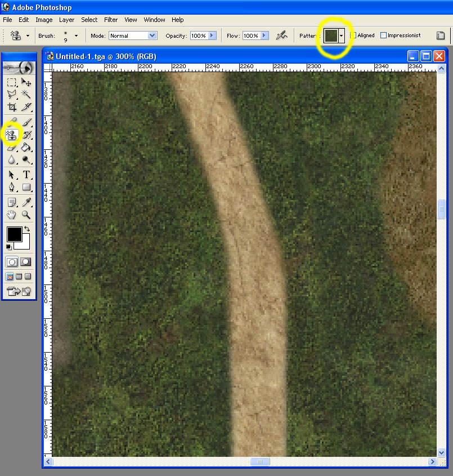Select the Type tool
The height and width of the screenshot is (476, 453).
26,175
